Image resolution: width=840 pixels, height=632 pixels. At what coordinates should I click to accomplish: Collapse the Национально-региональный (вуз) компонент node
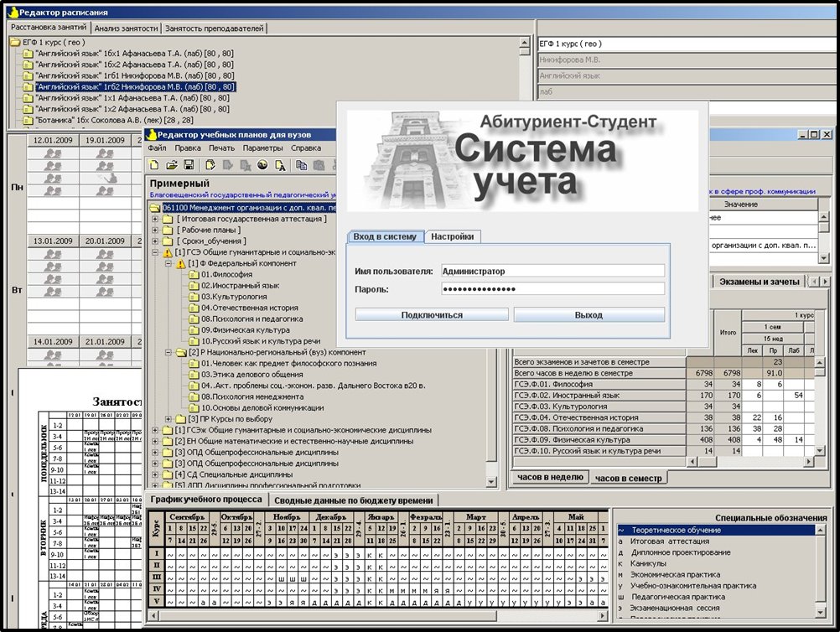(169, 352)
